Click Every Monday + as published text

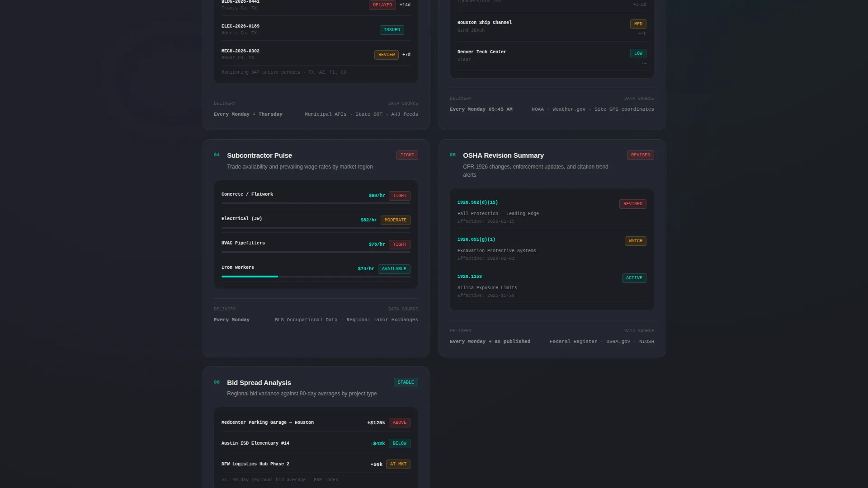coord(490,342)
